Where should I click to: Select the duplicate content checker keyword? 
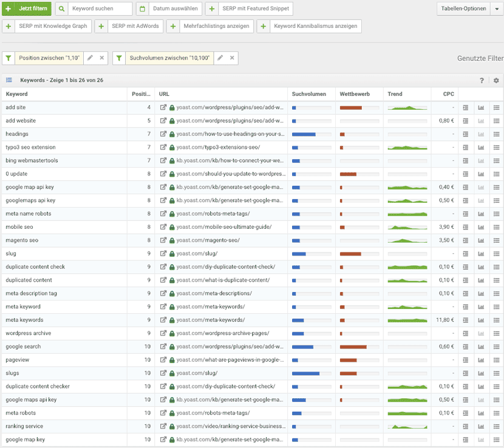tap(38, 387)
